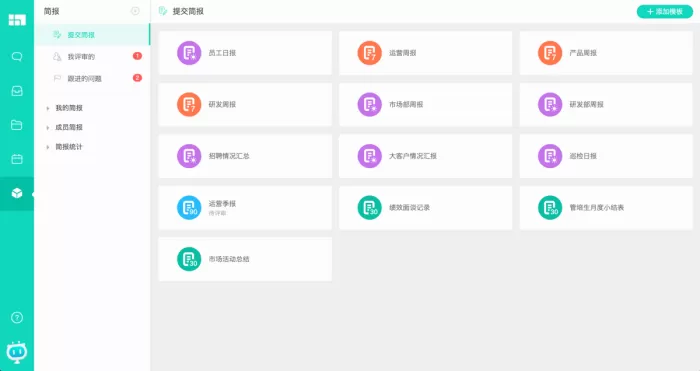Open the folder files icon in sidebar
Screen dimensions: 700x371
(17, 125)
